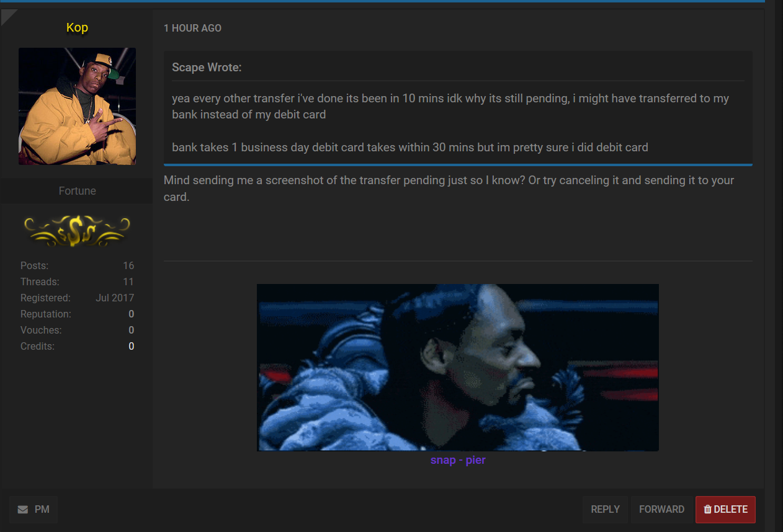This screenshot has height=532, width=783.
Task: Click the Vouches value 0
Action: point(132,330)
